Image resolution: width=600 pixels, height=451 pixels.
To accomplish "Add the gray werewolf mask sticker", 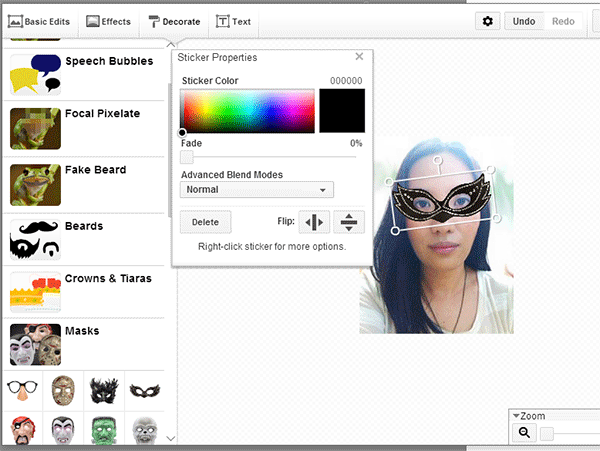I will click(145, 430).
